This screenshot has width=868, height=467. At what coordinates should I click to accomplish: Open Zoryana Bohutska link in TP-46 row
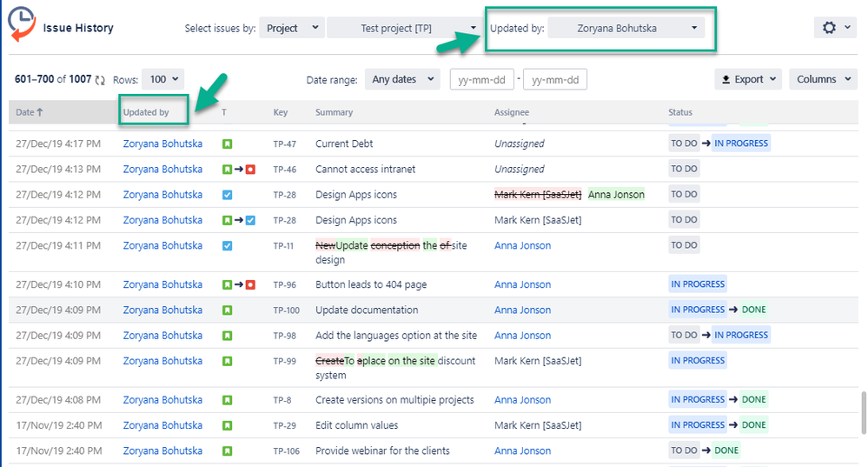tap(162, 169)
